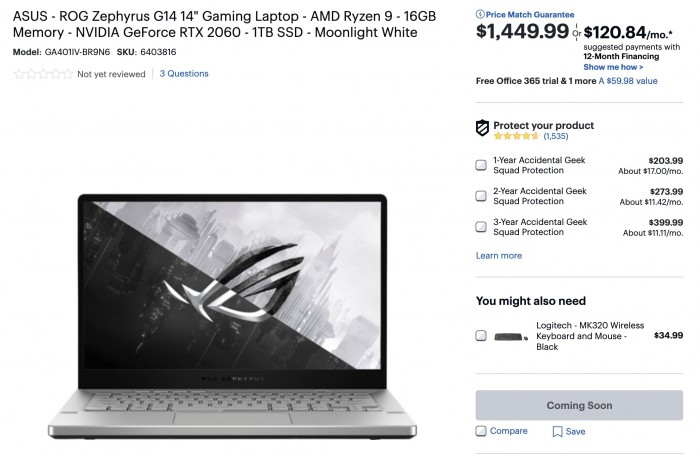700x456 pixels.
Task: Select the 1-Year Accidental Geek Squad Protection checkbox
Action: pyautogui.click(x=481, y=165)
